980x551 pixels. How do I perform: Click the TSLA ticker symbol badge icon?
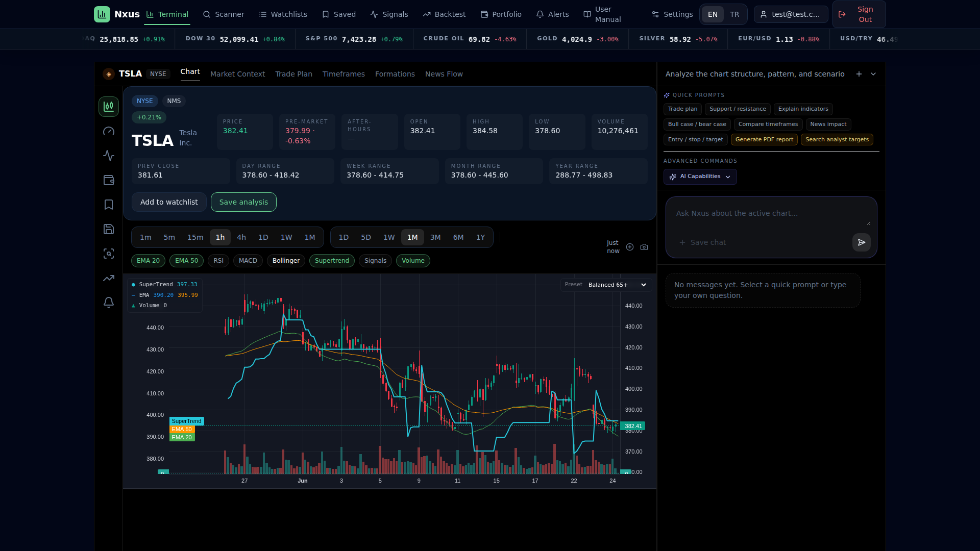(109, 74)
